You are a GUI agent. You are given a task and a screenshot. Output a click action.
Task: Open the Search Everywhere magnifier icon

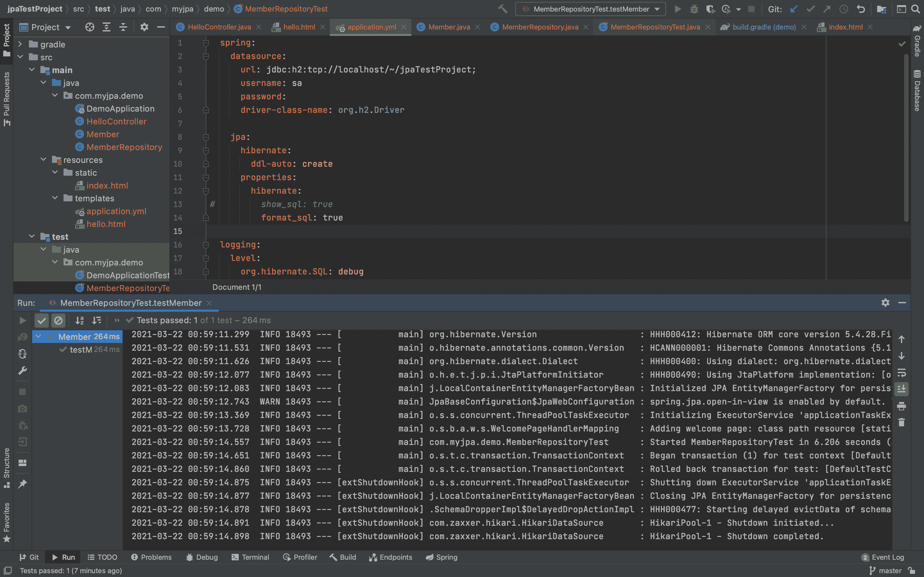point(915,9)
